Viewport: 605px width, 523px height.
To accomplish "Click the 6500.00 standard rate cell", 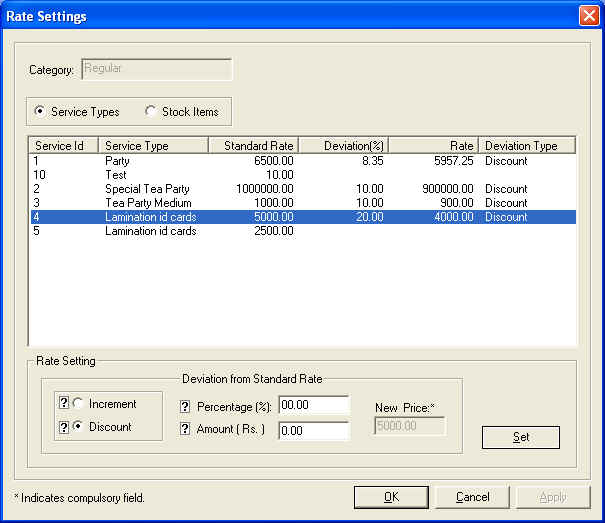I will click(x=274, y=161).
